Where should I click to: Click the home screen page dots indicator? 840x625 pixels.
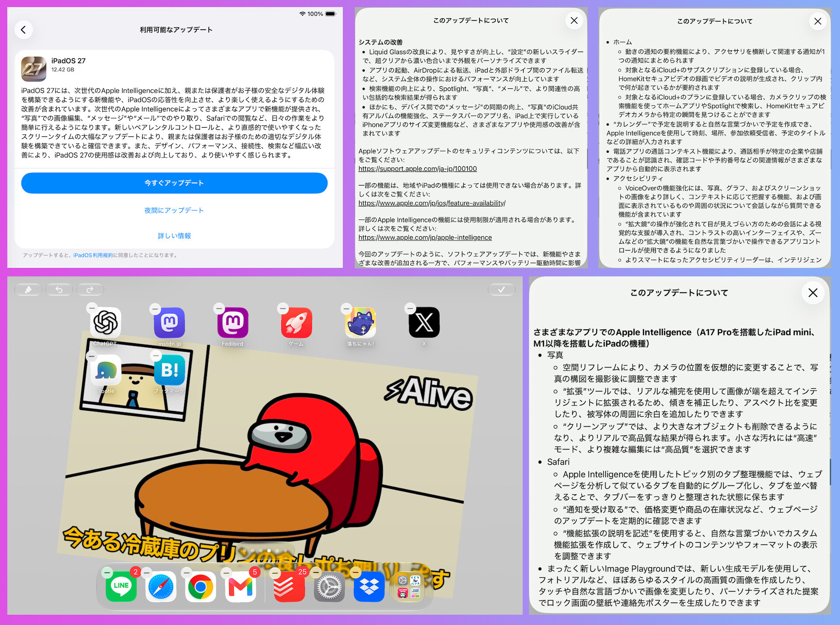(269, 551)
